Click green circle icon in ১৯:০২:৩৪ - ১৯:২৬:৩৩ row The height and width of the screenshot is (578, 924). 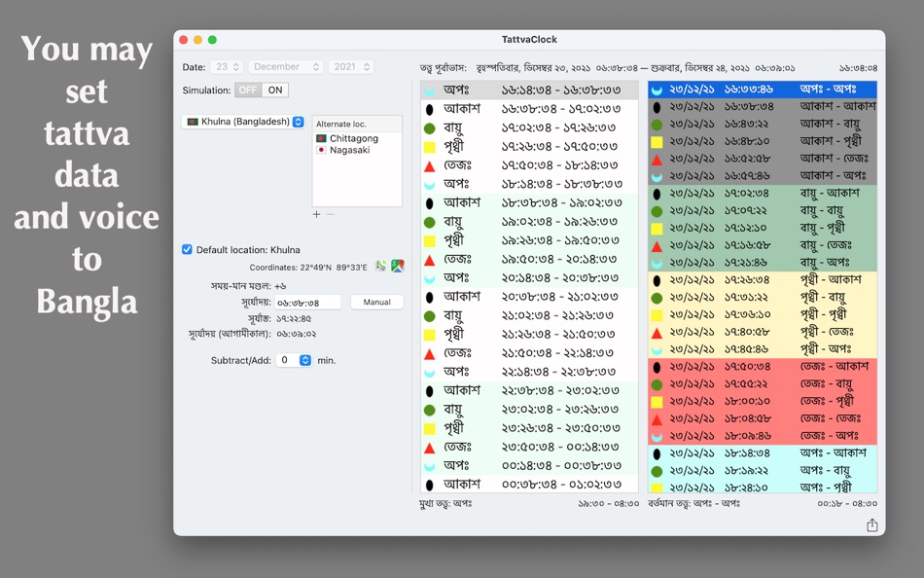click(x=430, y=222)
